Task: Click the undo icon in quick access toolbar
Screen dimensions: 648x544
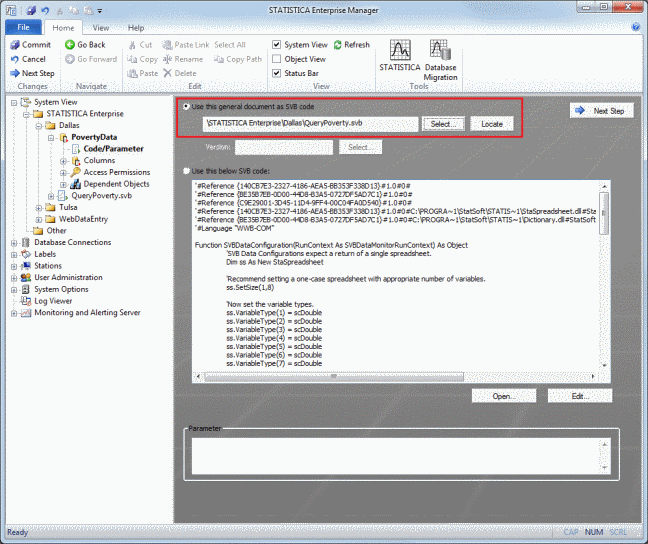Action: (x=45, y=11)
